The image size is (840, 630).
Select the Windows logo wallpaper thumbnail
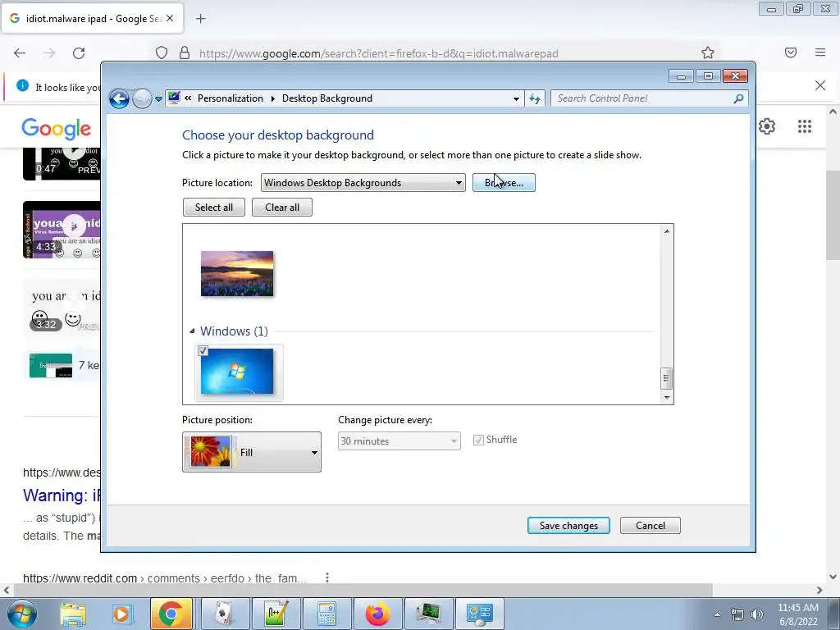(237, 372)
